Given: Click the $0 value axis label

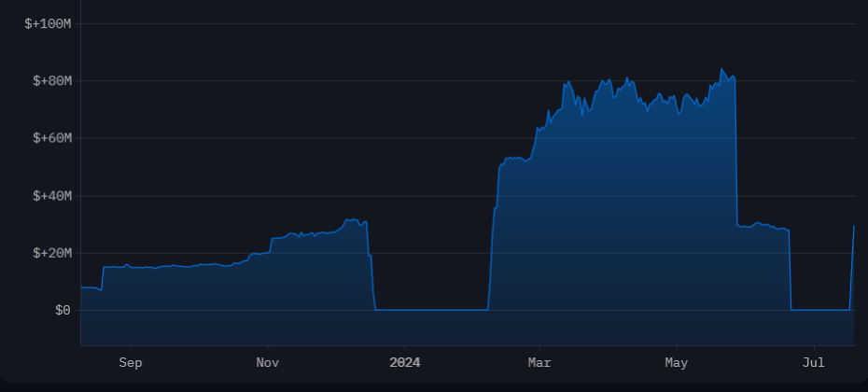Looking at the screenshot, I should [62, 310].
